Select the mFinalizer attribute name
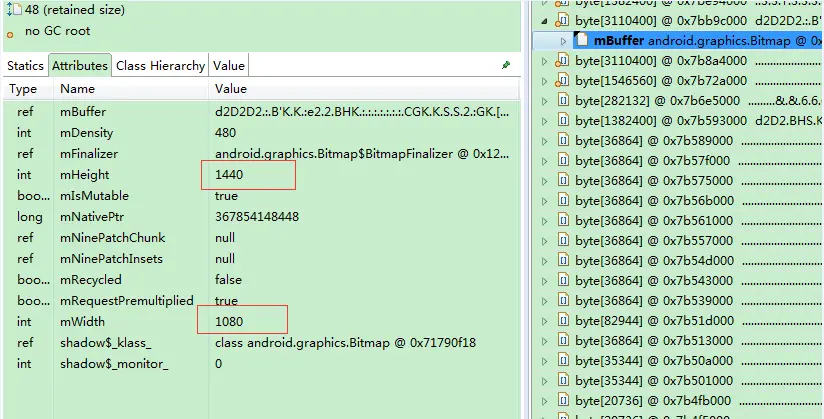Image resolution: width=824 pixels, height=419 pixels. click(x=89, y=154)
